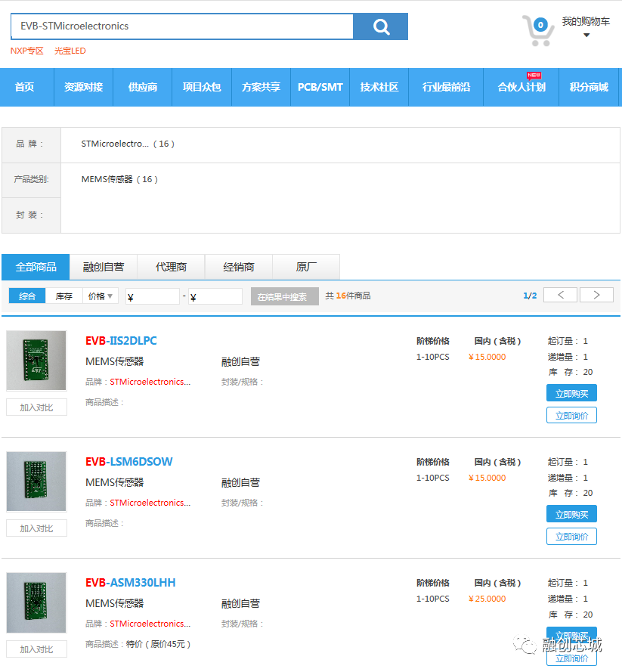Click the minimum price field
This screenshot has height=672, width=622.
tap(153, 296)
